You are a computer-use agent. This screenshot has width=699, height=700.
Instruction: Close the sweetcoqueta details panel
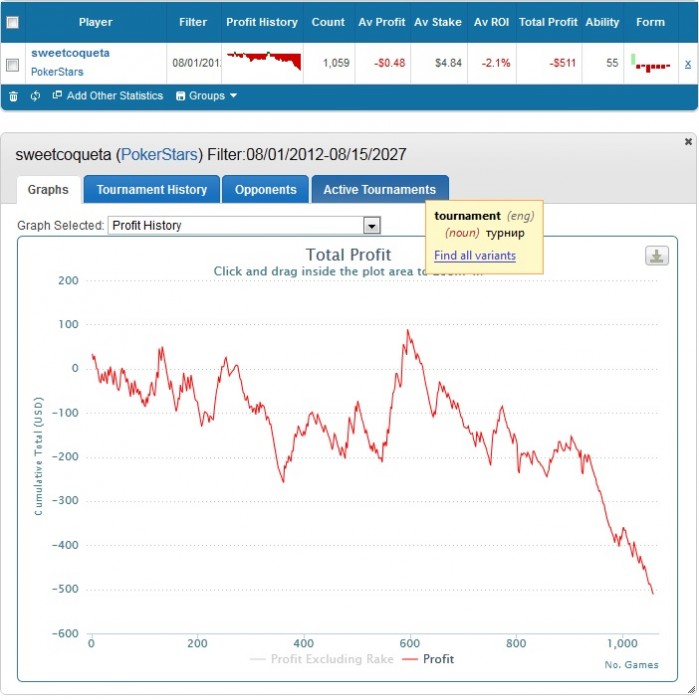point(688,142)
